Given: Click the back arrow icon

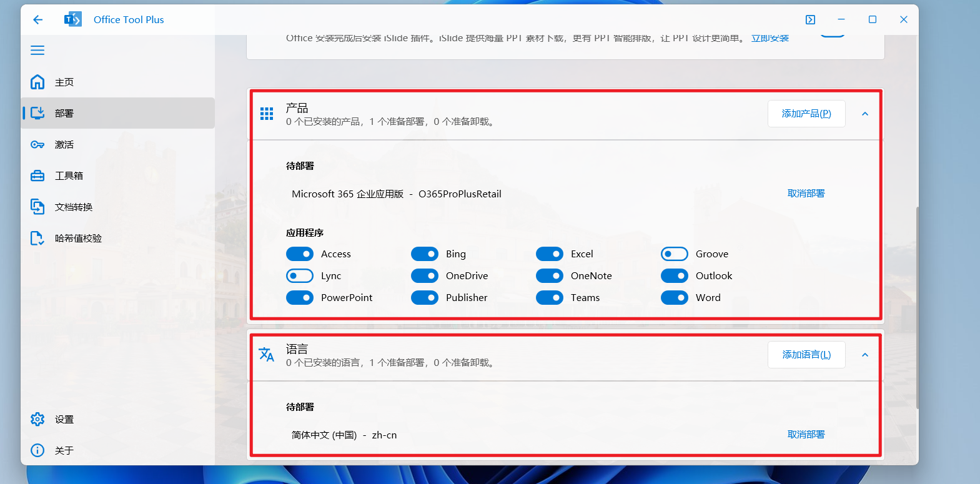Looking at the screenshot, I should point(38,20).
